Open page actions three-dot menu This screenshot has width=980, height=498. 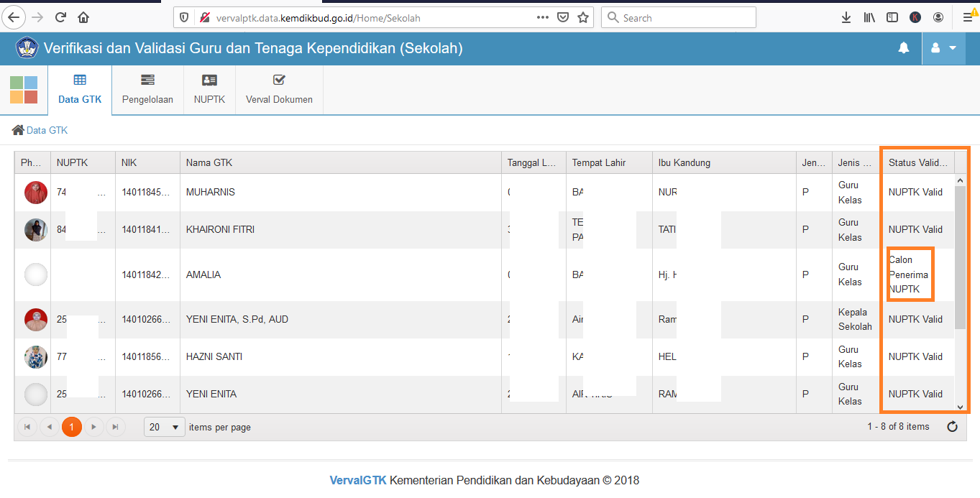(543, 18)
